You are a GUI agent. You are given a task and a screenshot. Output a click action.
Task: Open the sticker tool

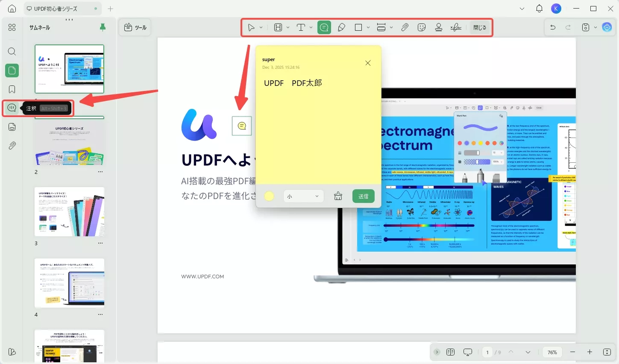coord(422,27)
